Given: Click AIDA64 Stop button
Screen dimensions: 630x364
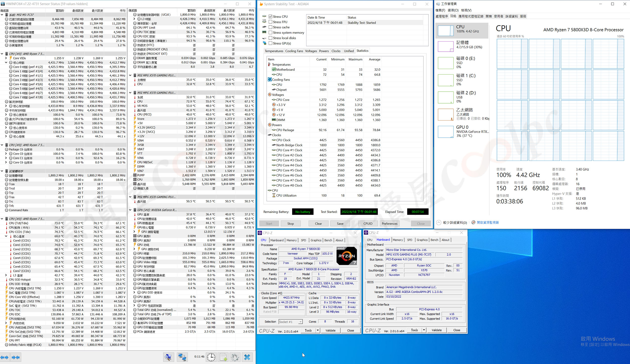Looking at the screenshot, I should 290,224.
